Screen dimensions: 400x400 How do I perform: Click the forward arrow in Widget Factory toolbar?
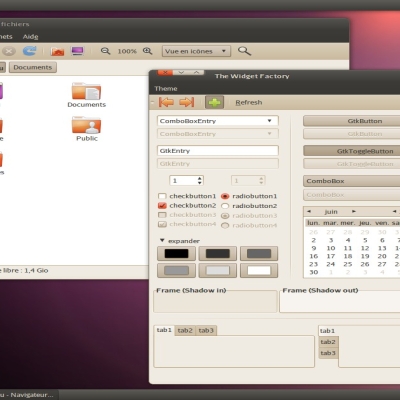coord(187,102)
